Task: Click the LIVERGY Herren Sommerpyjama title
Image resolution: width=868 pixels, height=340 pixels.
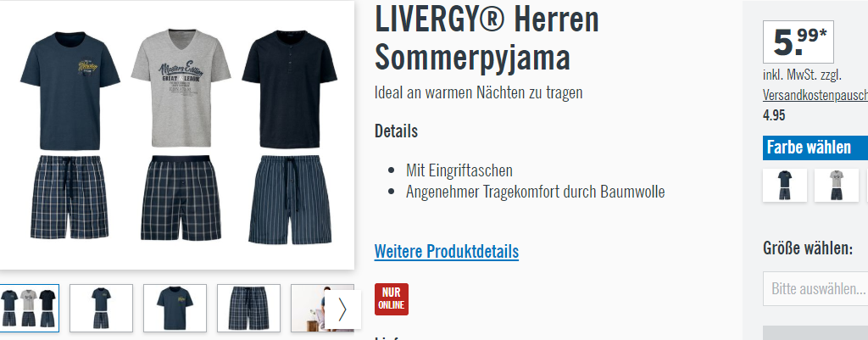Action: point(487,38)
